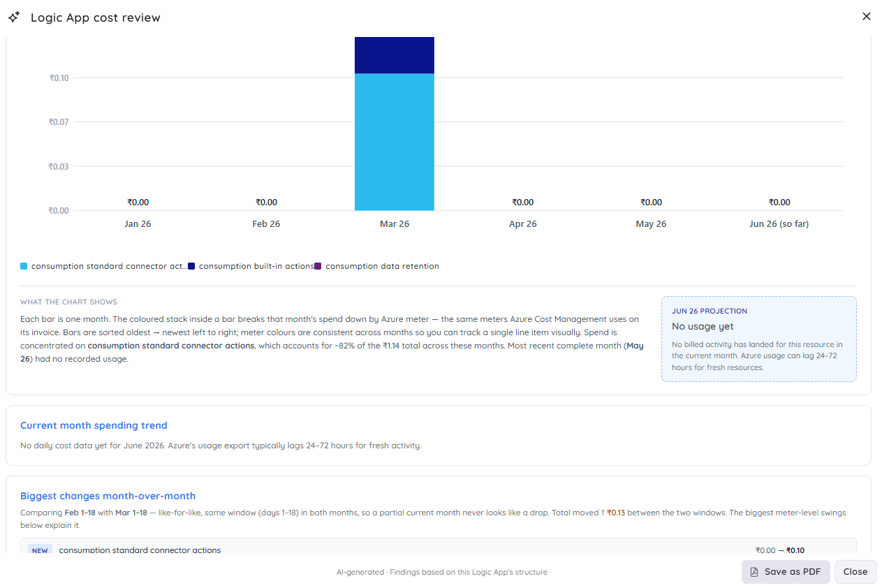The width and height of the screenshot is (882, 588).
Task: Click the ₹0.00 value above Jan 26
Action: click(138, 203)
